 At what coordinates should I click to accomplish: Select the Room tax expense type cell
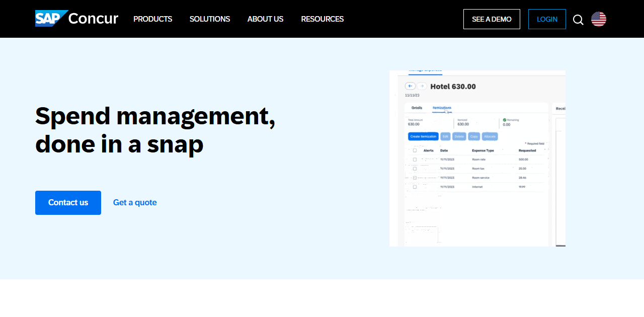point(478,169)
